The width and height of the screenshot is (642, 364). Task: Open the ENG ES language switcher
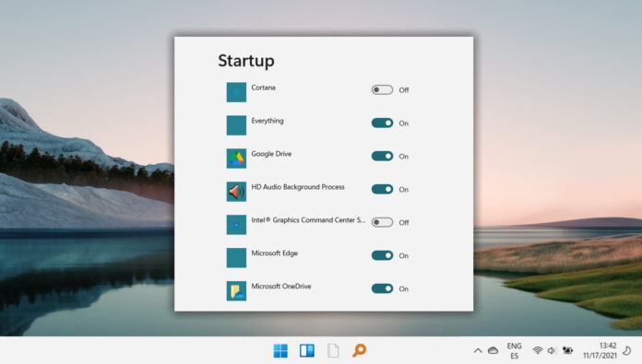[515, 350]
